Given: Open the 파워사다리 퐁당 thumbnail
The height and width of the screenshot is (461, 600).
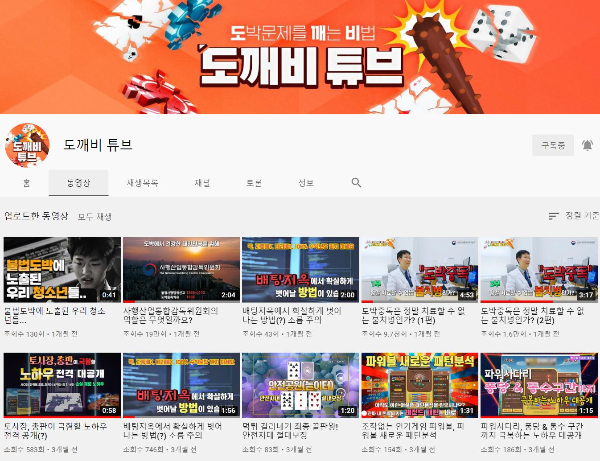Looking at the screenshot, I should pos(539,385).
